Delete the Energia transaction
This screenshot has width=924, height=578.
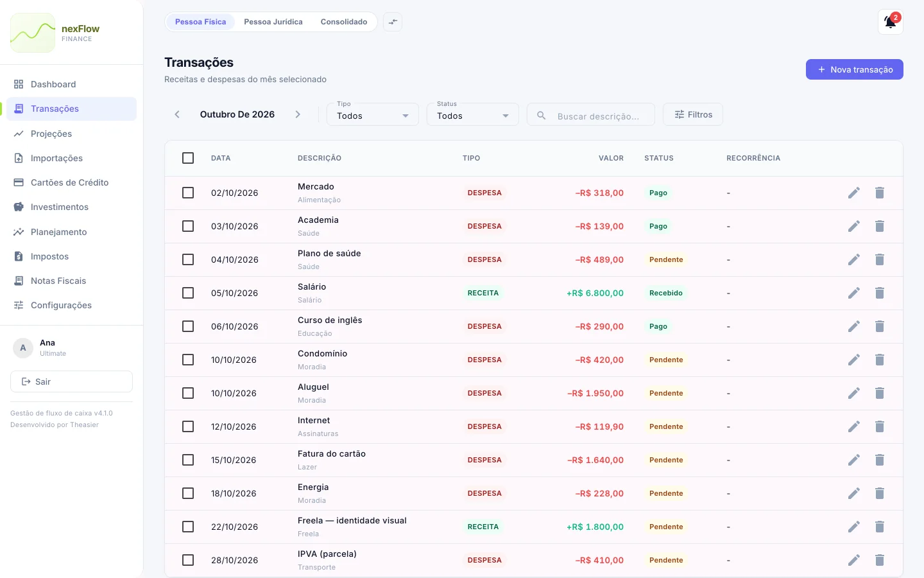[880, 493]
